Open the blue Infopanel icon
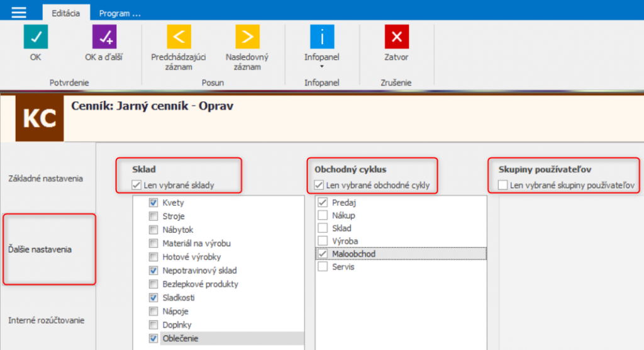644x350 pixels. coord(322,37)
